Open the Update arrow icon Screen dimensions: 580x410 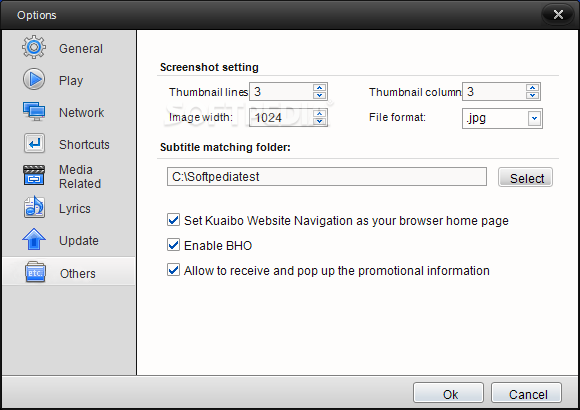point(34,239)
